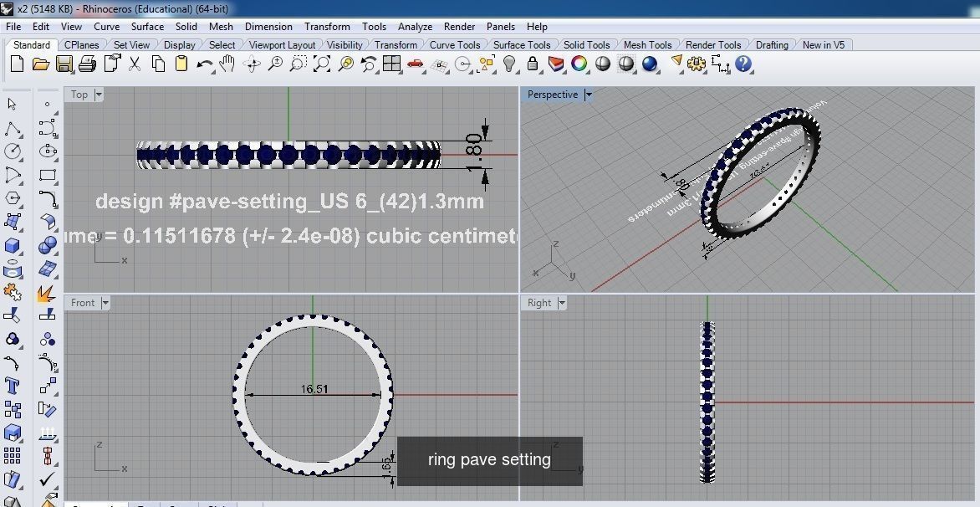Select the Ellipse tool

pos(48,151)
